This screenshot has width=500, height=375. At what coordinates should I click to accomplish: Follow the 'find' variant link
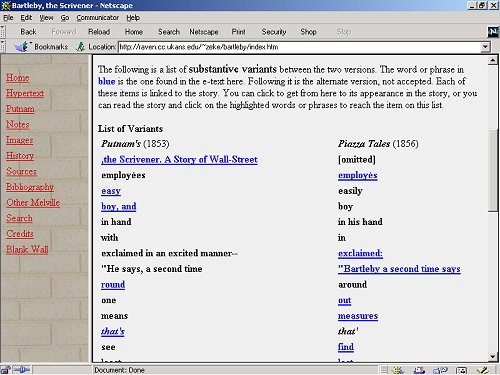coord(346,347)
